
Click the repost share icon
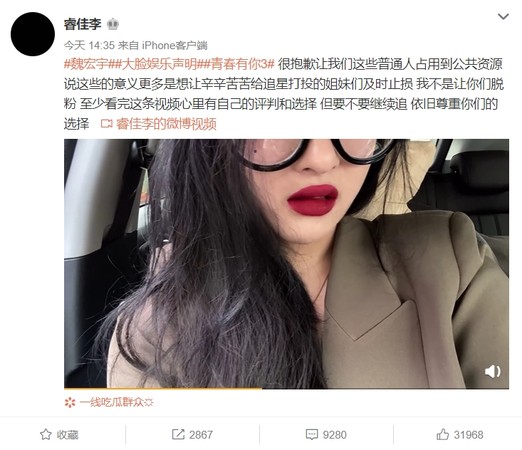178,434
